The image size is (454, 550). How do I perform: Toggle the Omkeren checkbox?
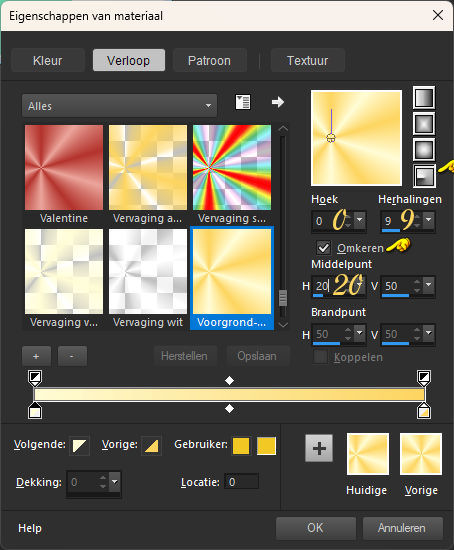point(323,248)
